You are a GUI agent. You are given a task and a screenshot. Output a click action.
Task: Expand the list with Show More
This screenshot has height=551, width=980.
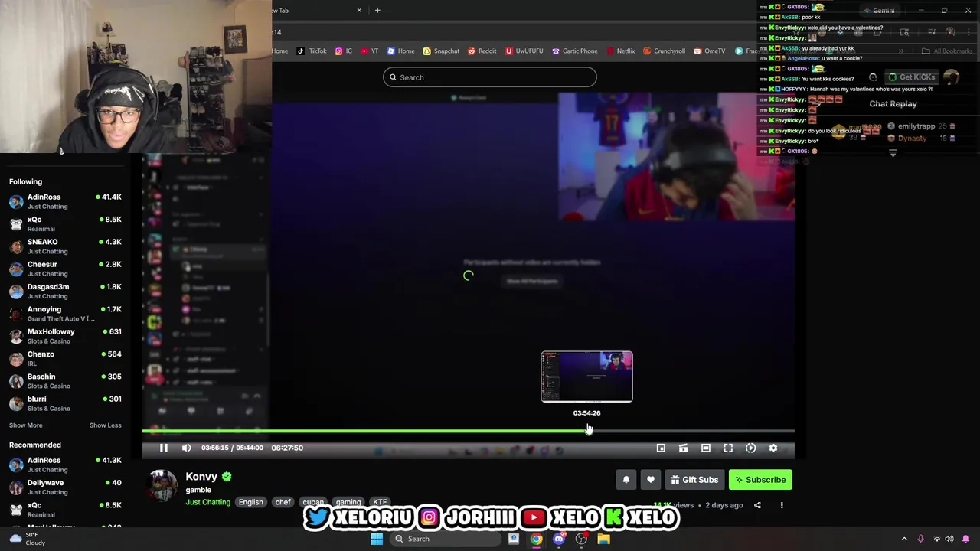point(26,425)
